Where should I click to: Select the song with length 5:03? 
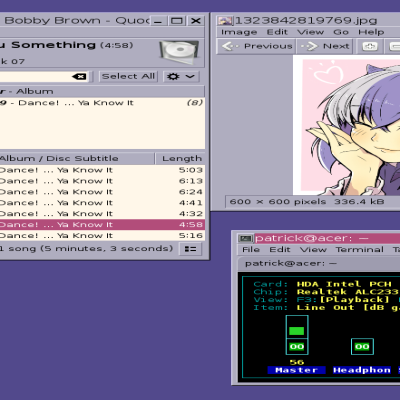point(102,170)
